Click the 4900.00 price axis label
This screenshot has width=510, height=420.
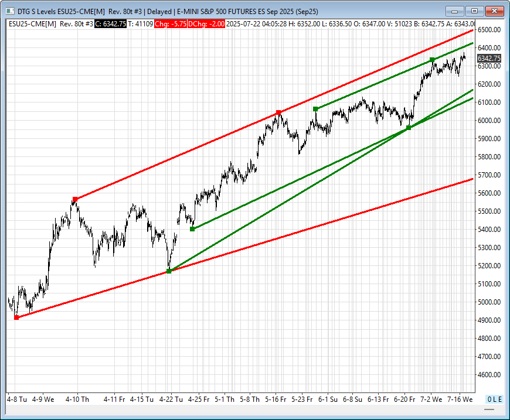pos(489,320)
